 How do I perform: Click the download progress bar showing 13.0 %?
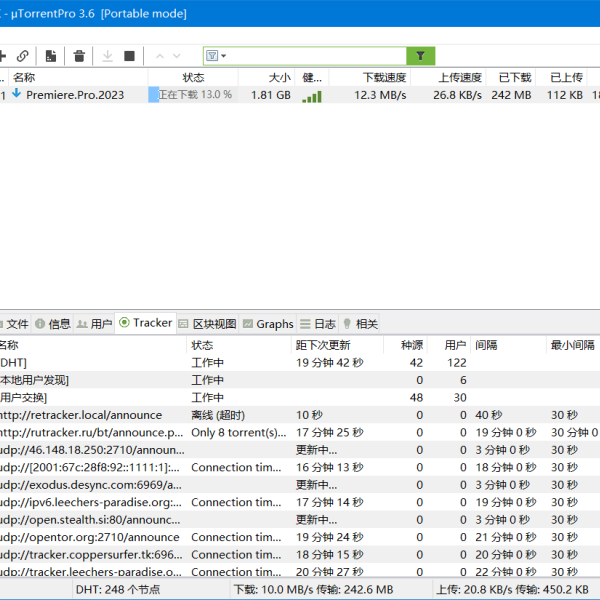point(193,95)
